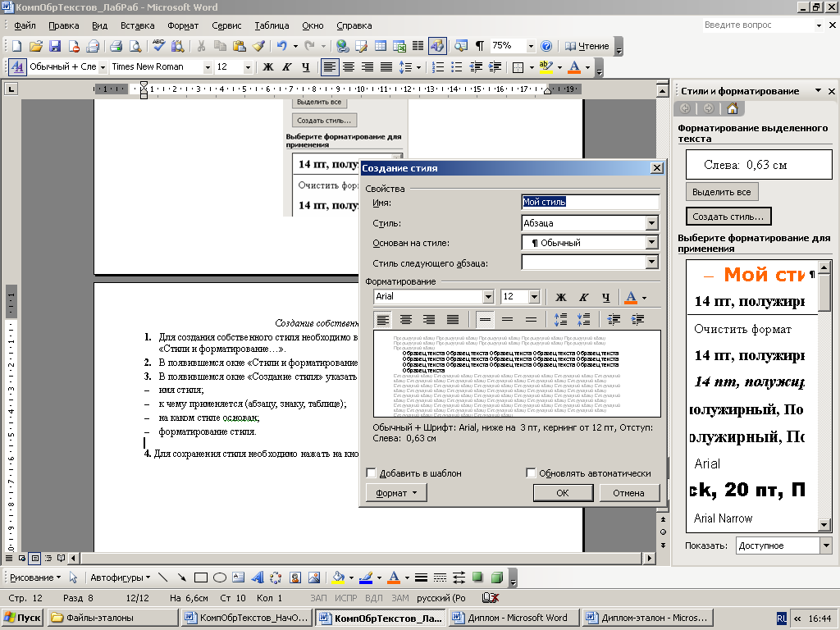Viewport: 840px width, 630px height.
Task: Click the Insert WordArt icon
Action: (258, 577)
